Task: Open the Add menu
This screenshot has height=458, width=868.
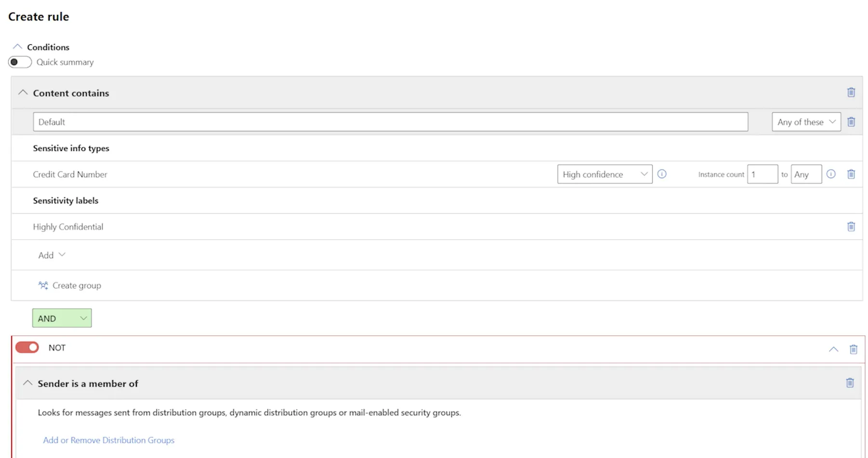Action: click(52, 255)
